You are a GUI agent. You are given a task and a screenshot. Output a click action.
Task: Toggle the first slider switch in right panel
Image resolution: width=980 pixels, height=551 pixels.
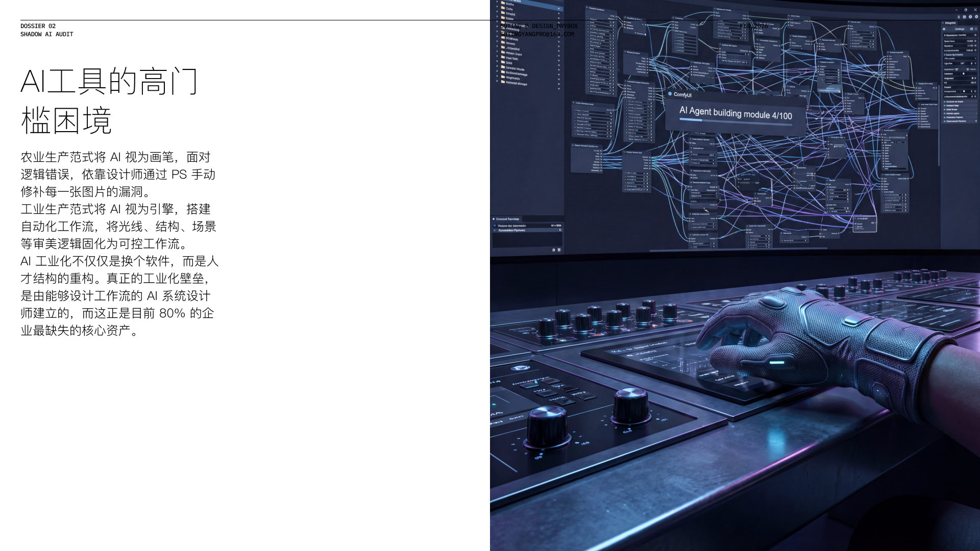point(964,73)
